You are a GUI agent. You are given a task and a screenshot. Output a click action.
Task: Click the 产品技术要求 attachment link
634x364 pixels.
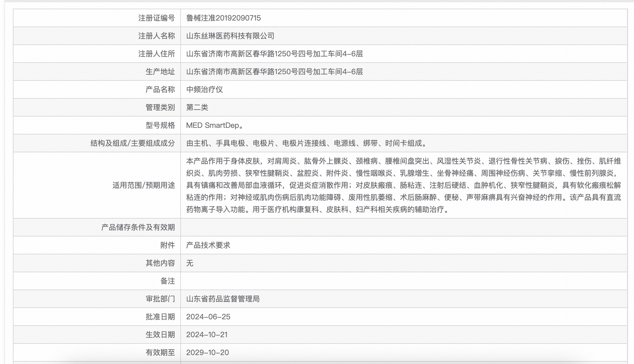click(208, 245)
